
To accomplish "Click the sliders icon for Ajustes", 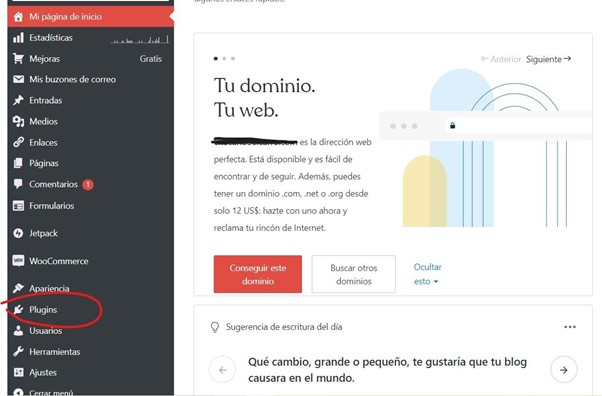I will click(x=18, y=372).
